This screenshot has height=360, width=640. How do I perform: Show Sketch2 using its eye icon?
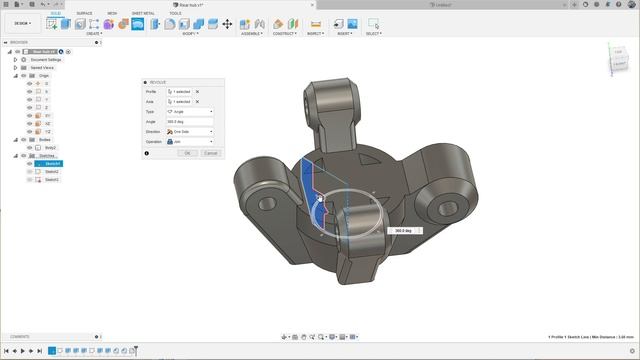coord(29,171)
